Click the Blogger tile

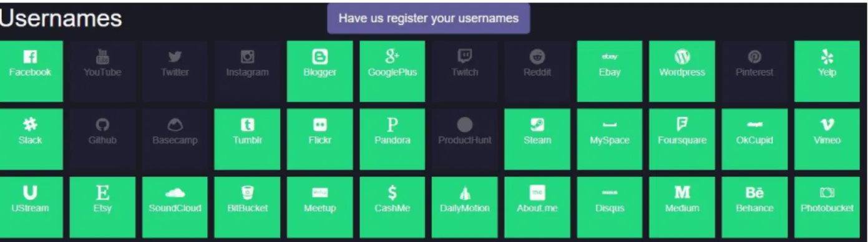coord(319,71)
